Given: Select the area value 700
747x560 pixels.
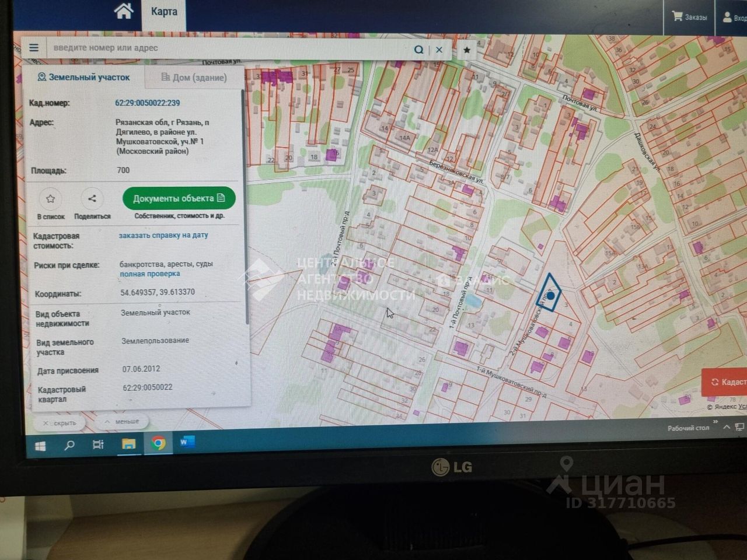Looking at the screenshot, I should (123, 170).
